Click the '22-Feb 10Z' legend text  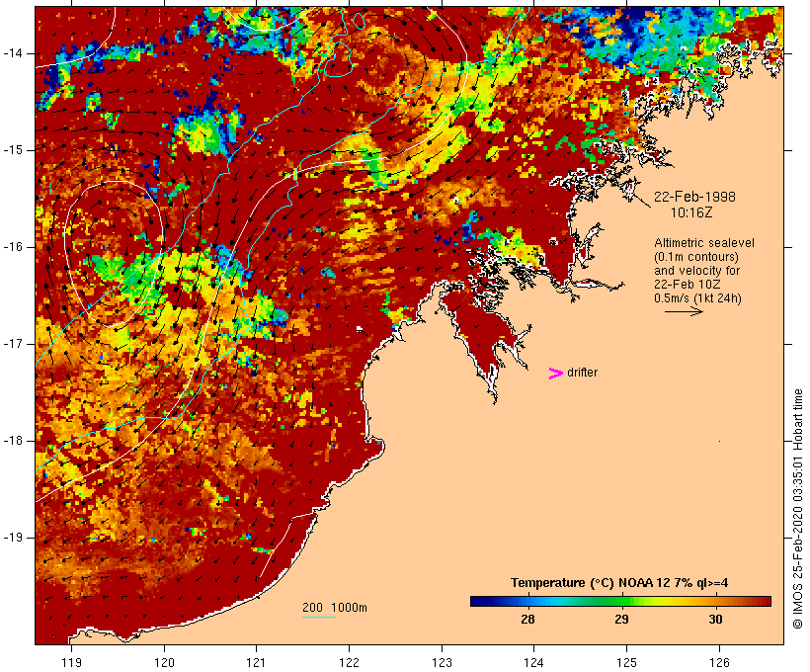688,285
